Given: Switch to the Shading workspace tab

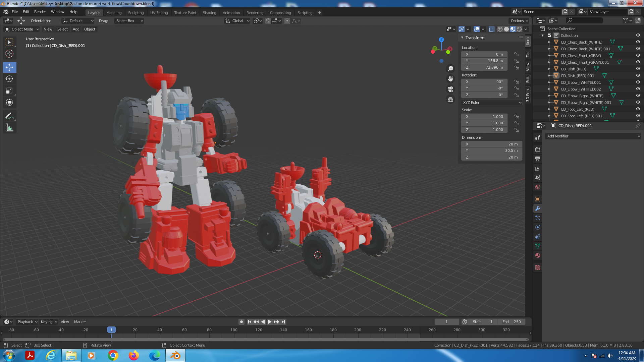Looking at the screenshot, I should tap(210, 13).
